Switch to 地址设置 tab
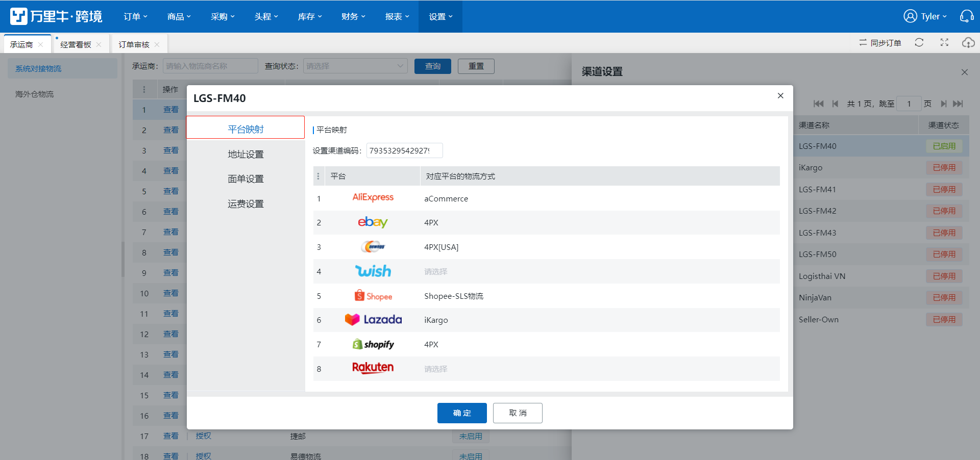The width and height of the screenshot is (980, 460). coord(246,154)
